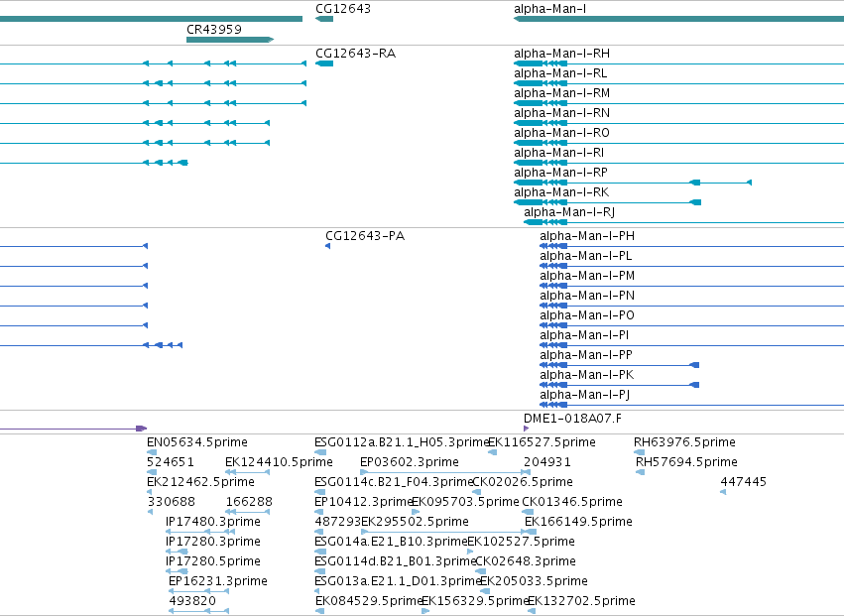The width and height of the screenshot is (844, 616).
Task: Click EST EP16231.3prime
Action: pyautogui.click(x=218, y=581)
